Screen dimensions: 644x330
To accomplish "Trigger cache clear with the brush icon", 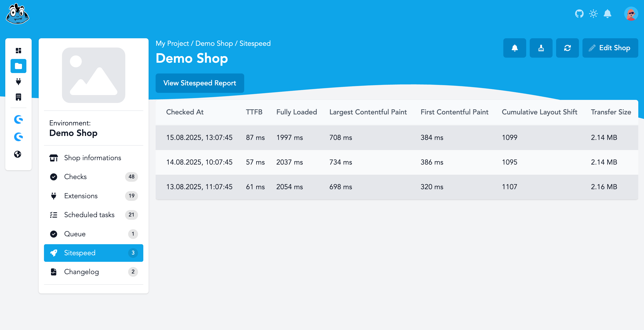I will pyautogui.click(x=541, y=48).
